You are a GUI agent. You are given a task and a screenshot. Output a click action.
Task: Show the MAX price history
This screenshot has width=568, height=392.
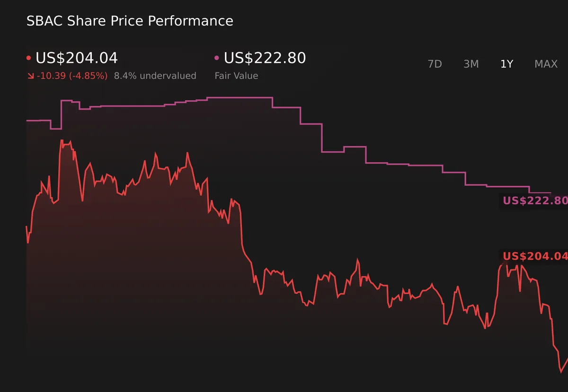546,64
